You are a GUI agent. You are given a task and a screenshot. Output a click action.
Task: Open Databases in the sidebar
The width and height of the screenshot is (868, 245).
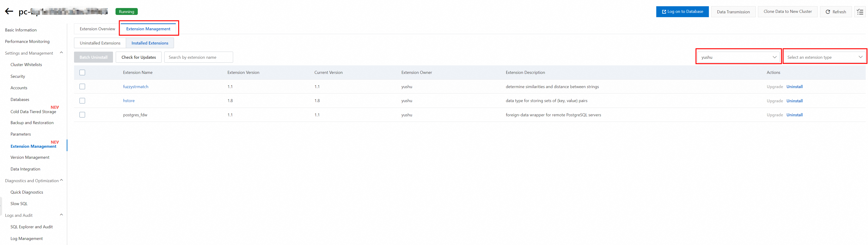pos(20,100)
